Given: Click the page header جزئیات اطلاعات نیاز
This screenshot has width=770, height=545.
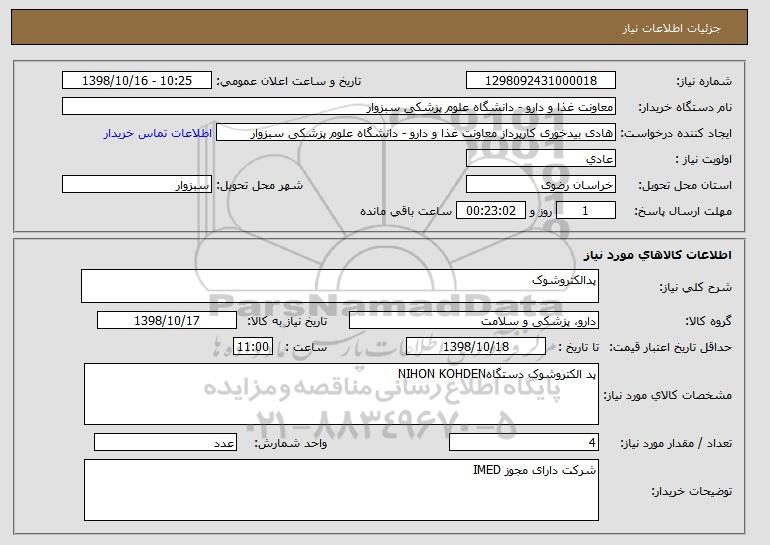Looking at the screenshot, I should coord(671,28).
